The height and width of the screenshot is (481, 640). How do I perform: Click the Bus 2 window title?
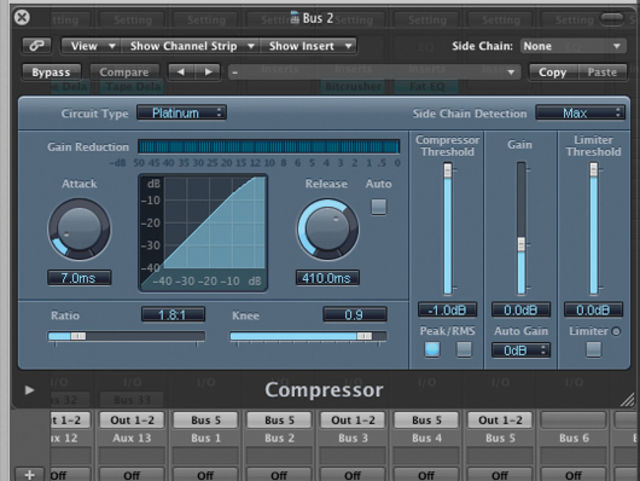[x=318, y=18]
